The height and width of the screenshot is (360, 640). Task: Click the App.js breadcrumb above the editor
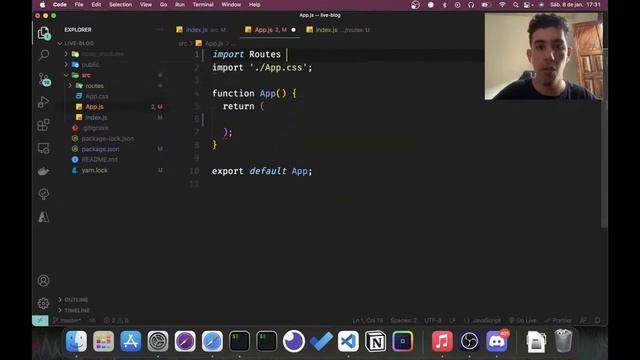(214, 43)
